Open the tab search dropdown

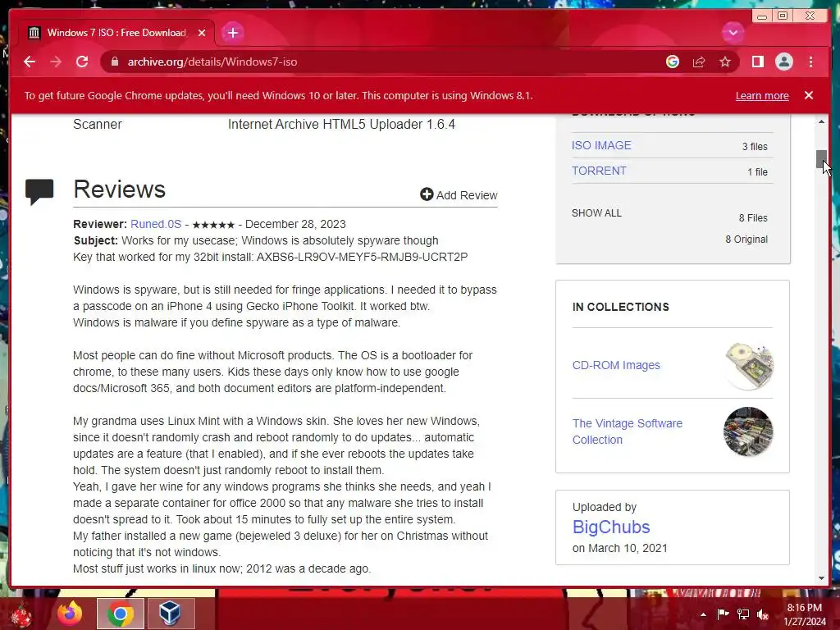tap(733, 33)
